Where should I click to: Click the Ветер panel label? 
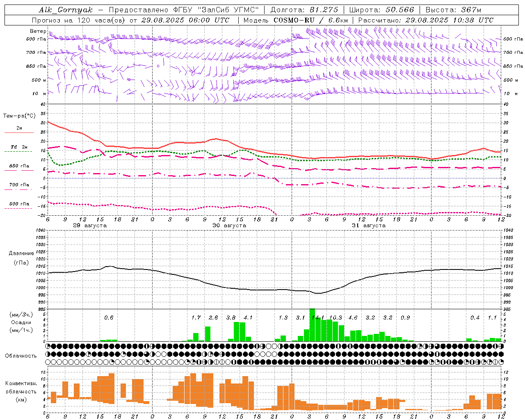point(38,31)
